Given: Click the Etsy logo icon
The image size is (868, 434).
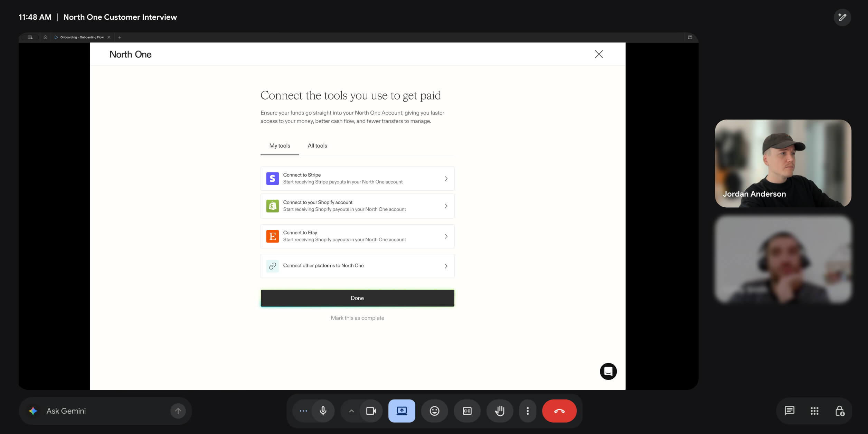Looking at the screenshot, I should pos(272,236).
